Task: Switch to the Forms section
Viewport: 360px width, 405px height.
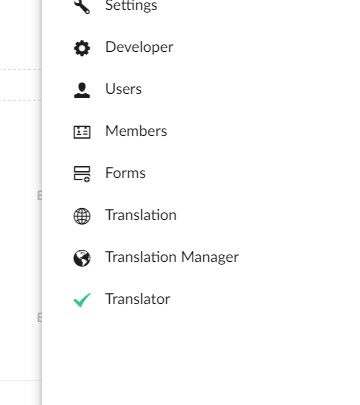Action: click(x=125, y=173)
